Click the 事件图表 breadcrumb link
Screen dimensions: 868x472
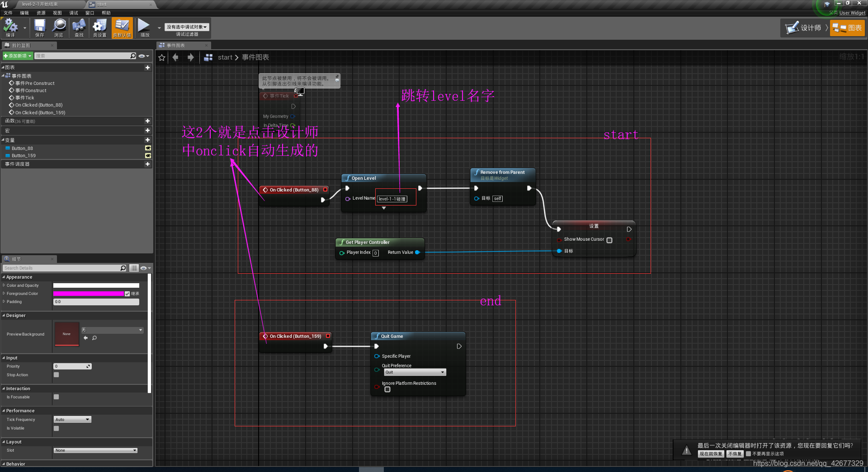(255, 57)
